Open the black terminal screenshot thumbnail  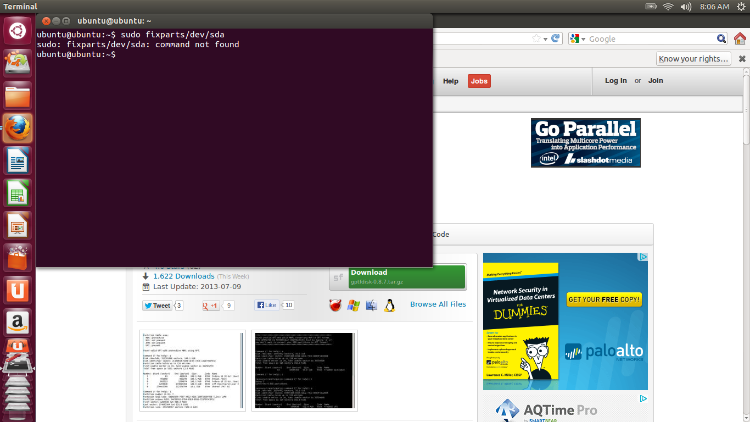click(x=303, y=370)
